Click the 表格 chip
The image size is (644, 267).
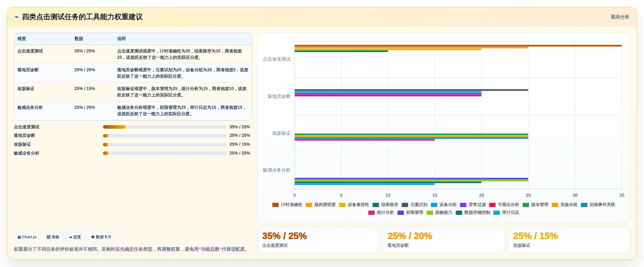(53, 237)
